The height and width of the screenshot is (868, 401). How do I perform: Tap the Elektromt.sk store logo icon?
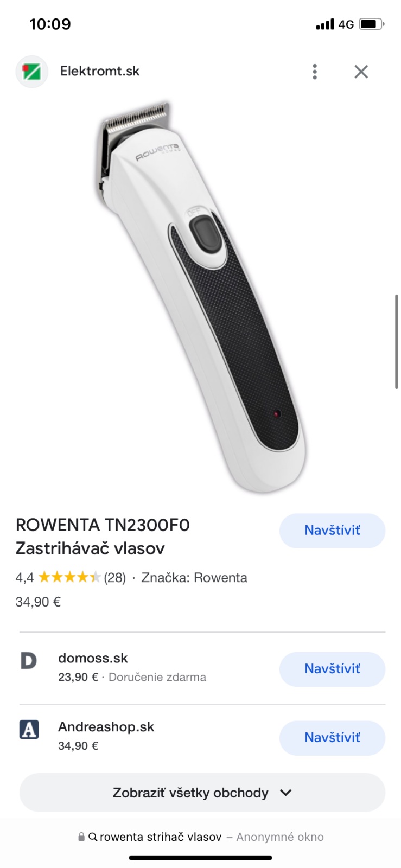31,72
